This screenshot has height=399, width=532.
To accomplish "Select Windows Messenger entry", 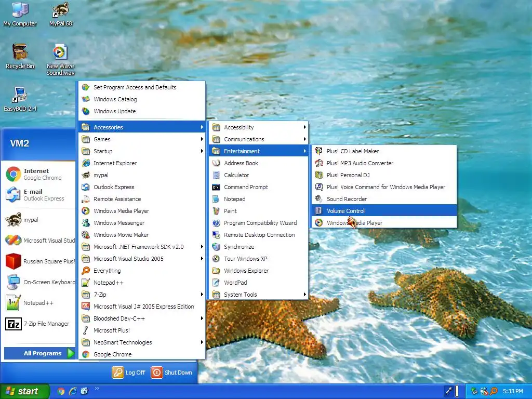I will [142, 223].
